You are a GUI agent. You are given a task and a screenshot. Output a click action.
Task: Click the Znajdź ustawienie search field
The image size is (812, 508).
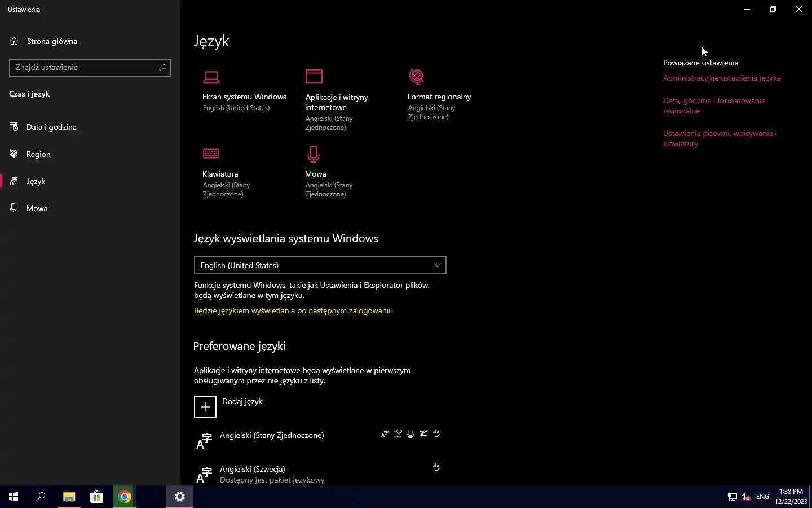(x=90, y=68)
